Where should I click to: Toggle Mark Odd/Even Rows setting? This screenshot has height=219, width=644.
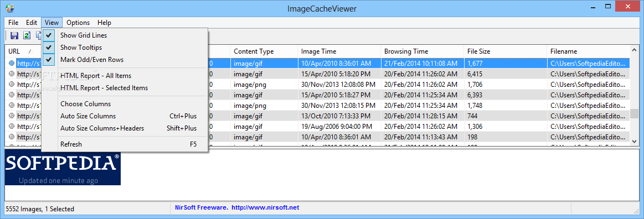tap(125, 60)
